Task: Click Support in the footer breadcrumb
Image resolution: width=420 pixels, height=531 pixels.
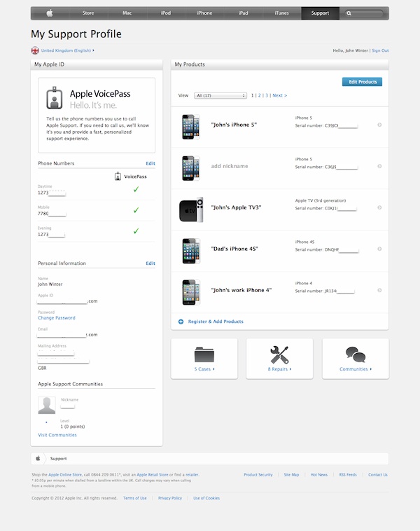Action: tap(59, 459)
